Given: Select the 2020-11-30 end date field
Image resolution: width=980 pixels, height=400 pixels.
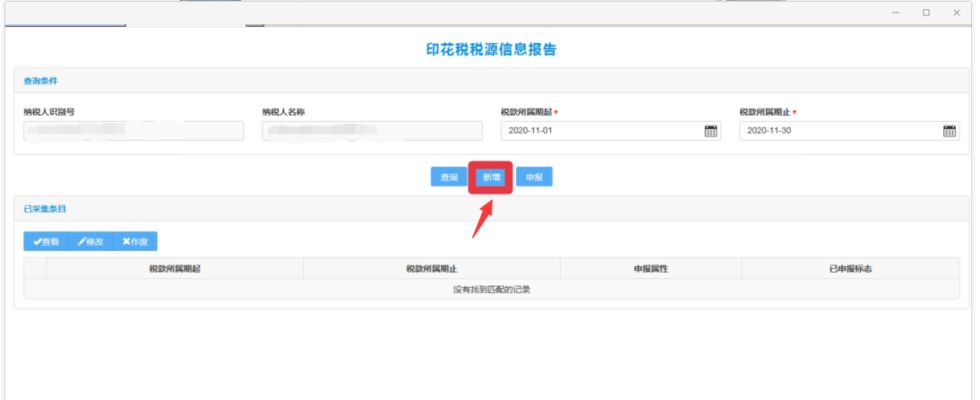Looking at the screenshot, I should 838,131.
